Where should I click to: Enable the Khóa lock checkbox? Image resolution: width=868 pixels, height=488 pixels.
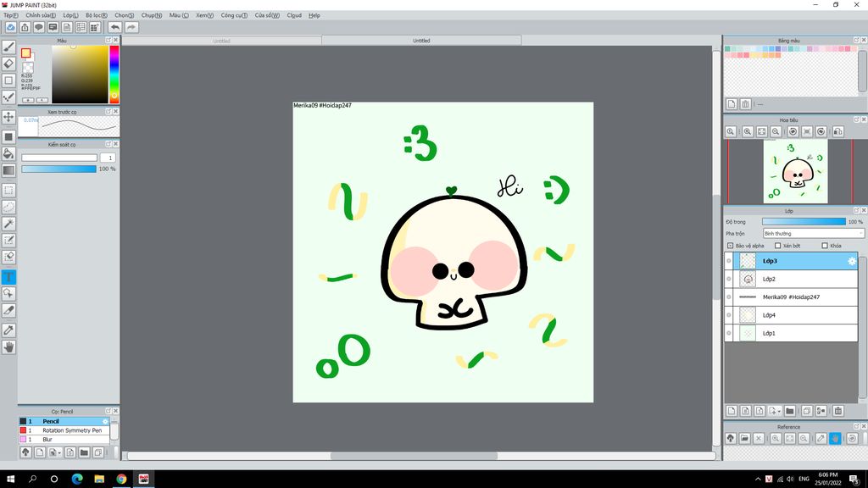(825, 246)
